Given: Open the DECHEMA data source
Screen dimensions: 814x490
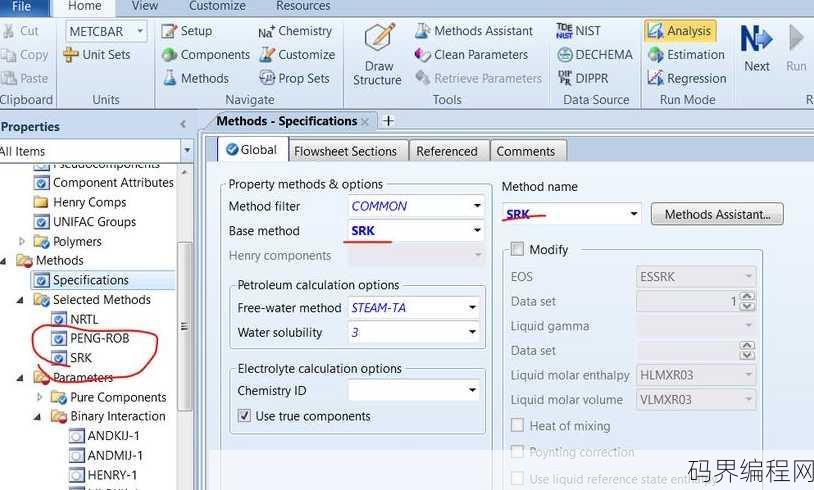Looking at the screenshot, I should (x=595, y=55).
